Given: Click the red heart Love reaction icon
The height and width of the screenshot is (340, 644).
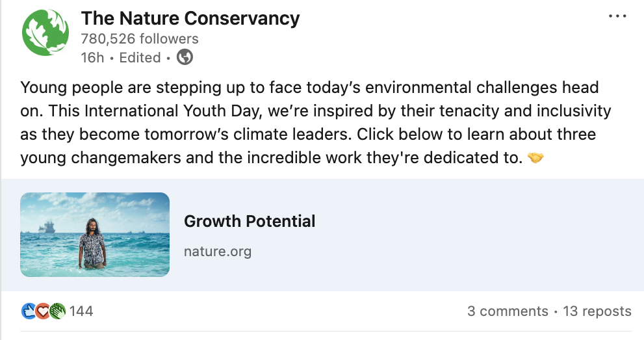Looking at the screenshot, I should coord(43,311).
